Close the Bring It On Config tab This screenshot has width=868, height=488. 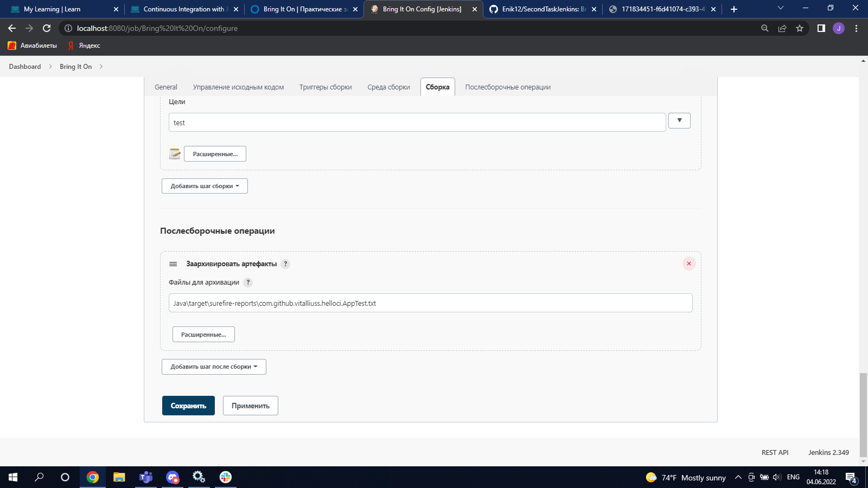coord(475,9)
